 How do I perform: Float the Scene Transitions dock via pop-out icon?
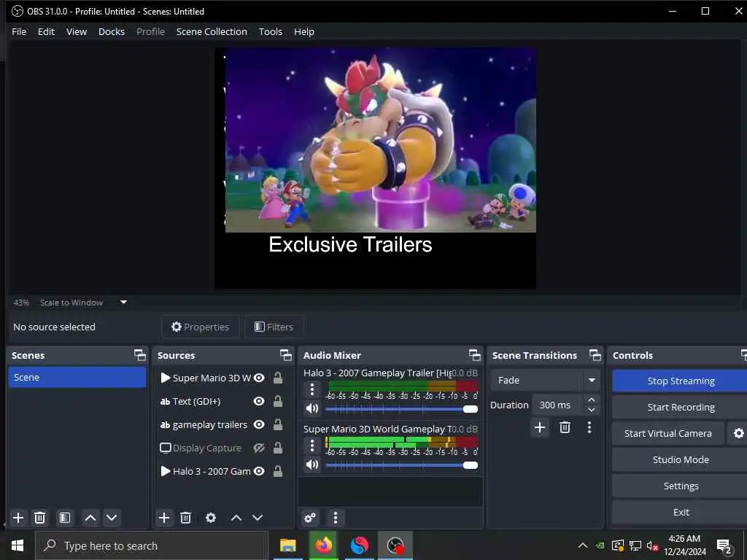(x=595, y=355)
